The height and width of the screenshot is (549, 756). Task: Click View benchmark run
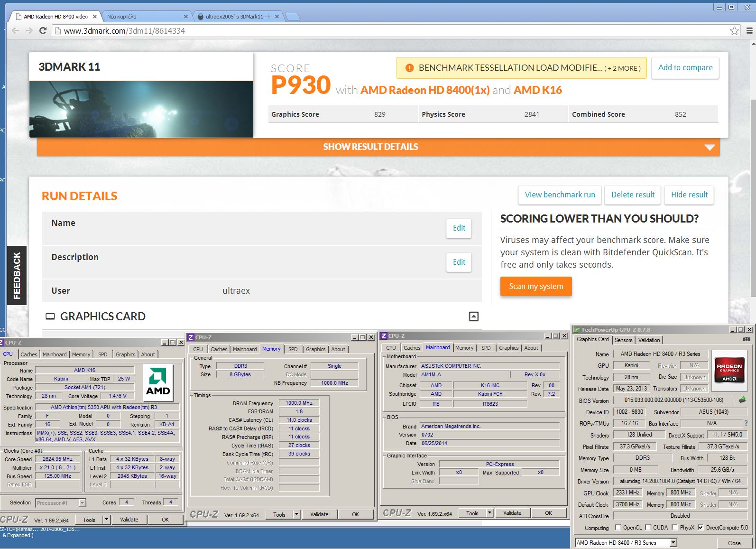[x=560, y=195]
